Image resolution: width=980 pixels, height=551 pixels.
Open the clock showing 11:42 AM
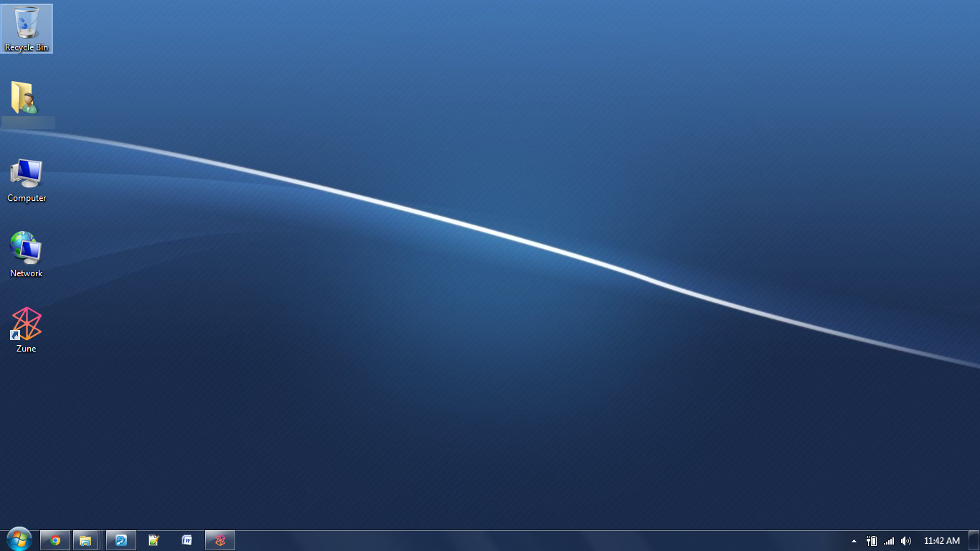(x=942, y=541)
